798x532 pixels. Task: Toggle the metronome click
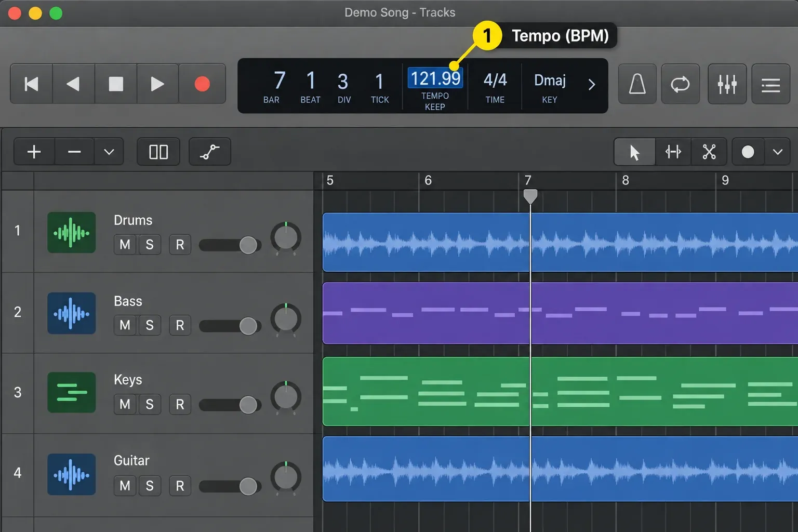pos(637,84)
